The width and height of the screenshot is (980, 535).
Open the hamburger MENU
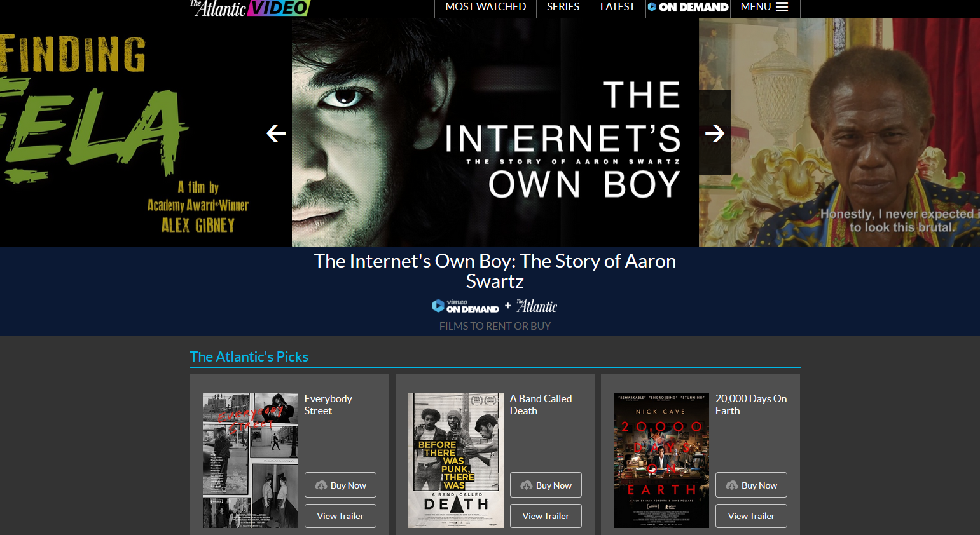[x=764, y=7]
